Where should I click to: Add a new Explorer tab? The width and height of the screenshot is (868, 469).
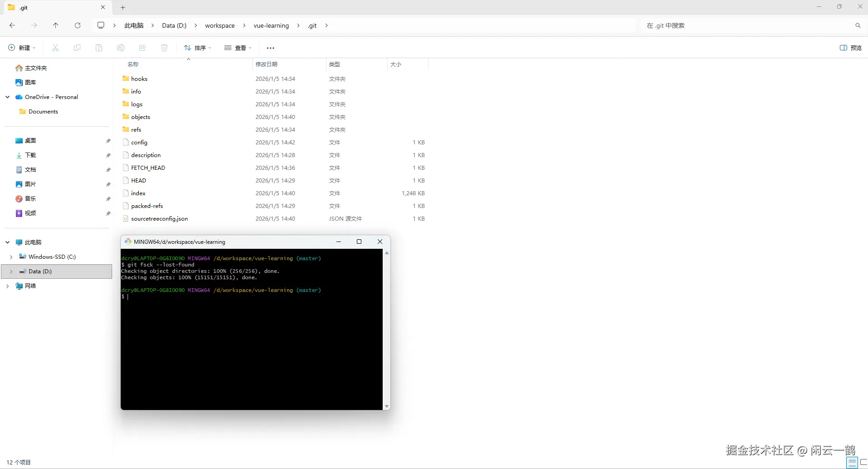[123, 7]
